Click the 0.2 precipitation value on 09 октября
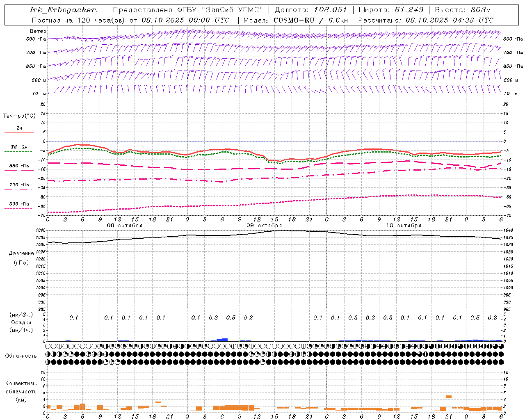This screenshot has height=420, width=525. tap(248, 317)
